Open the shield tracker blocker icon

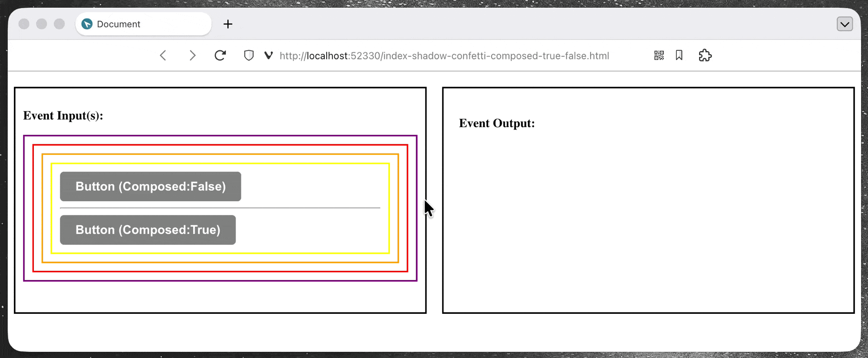[249, 55]
